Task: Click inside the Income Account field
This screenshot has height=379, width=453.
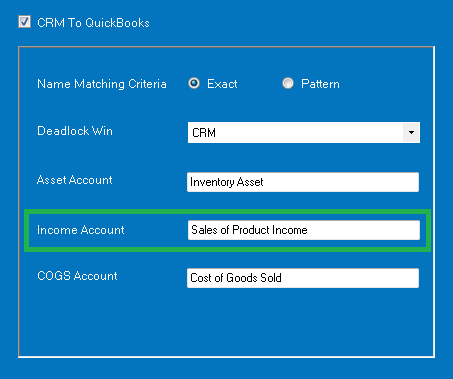Action: click(x=304, y=230)
